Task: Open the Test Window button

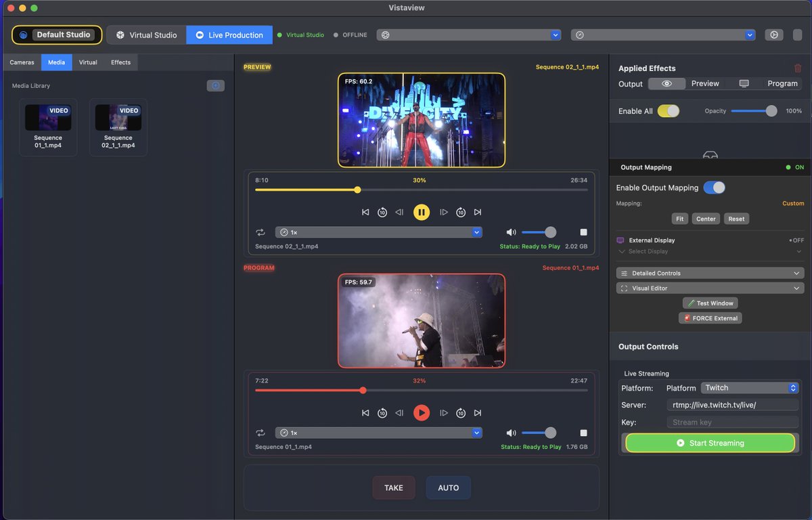Action: pos(710,303)
